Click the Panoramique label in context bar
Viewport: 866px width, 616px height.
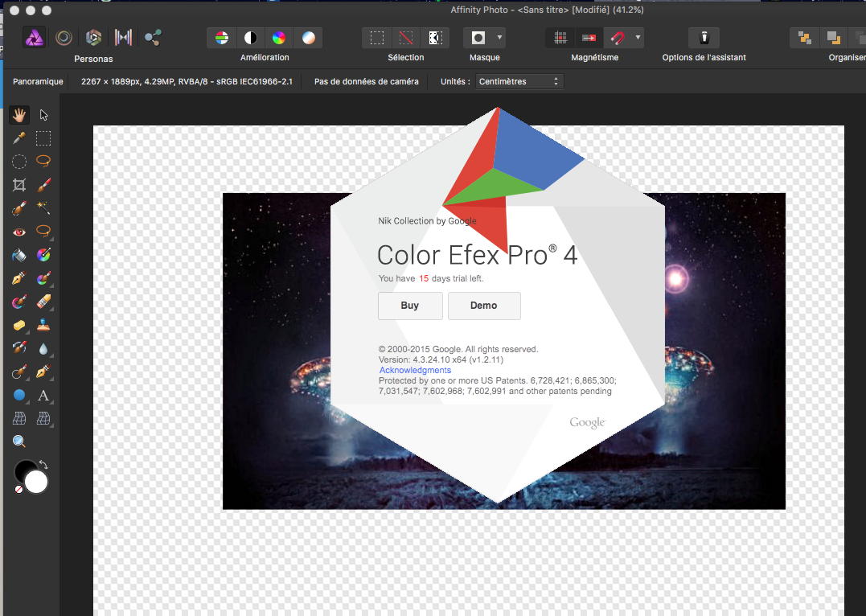click(38, 81)
